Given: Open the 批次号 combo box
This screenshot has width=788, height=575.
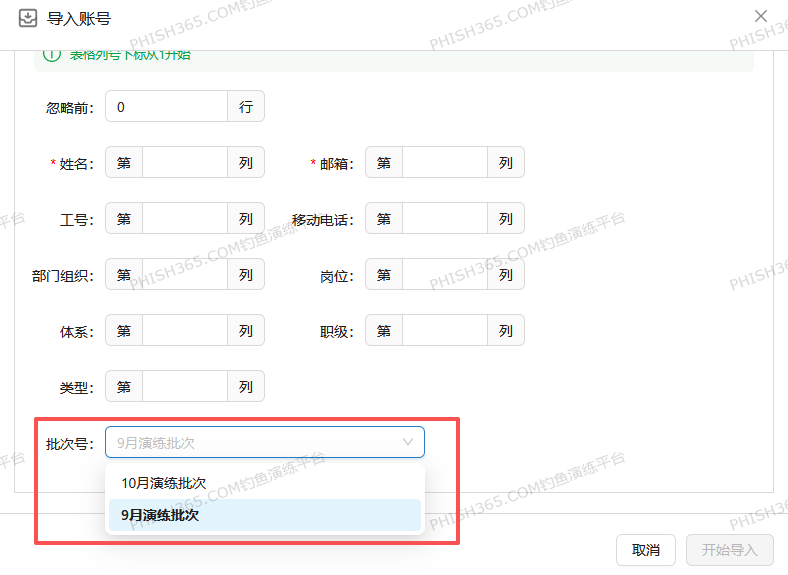Looking at the screenshot, I should click(255, 442).
